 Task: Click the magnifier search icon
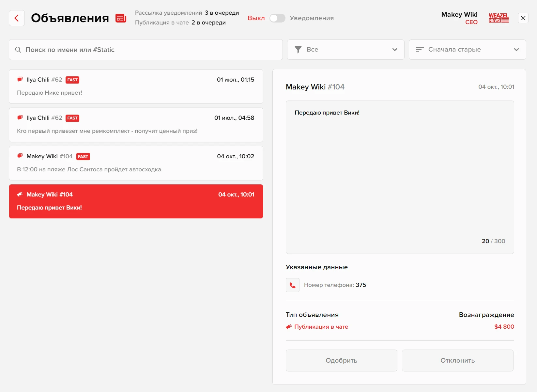click(18, 50)
